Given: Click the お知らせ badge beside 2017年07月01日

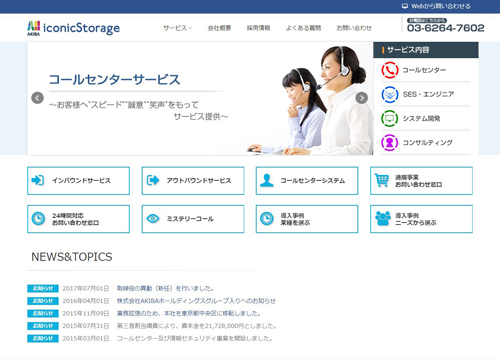Looking at the screenshot, I should (x=43, y=288).
